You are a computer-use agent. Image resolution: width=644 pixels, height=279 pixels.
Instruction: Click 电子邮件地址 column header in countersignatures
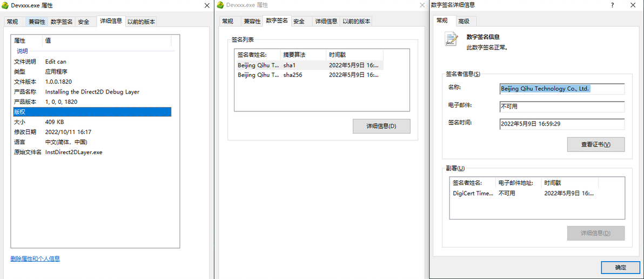click(x=519, y=183)
